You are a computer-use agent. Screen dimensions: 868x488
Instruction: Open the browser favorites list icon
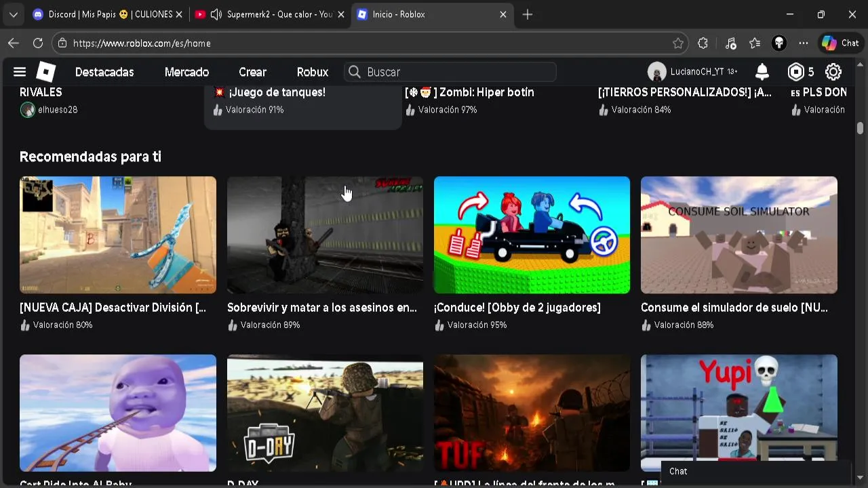point(755,43)
